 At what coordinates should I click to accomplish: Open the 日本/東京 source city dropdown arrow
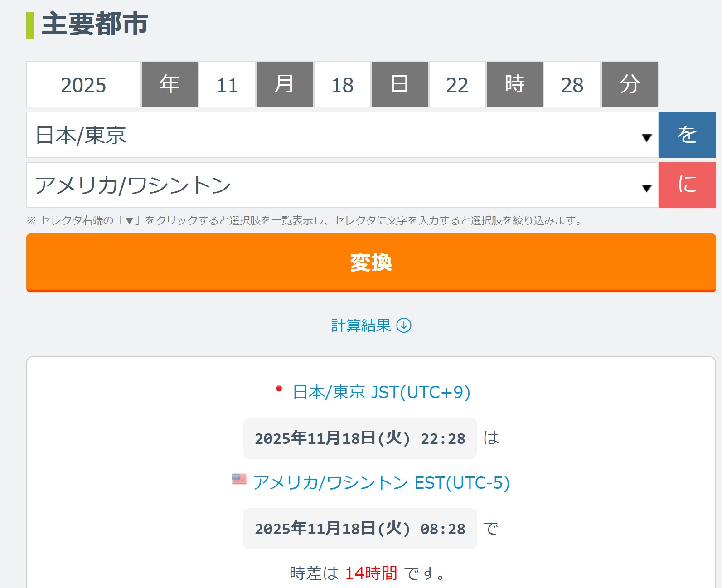[x=647, y=137]
